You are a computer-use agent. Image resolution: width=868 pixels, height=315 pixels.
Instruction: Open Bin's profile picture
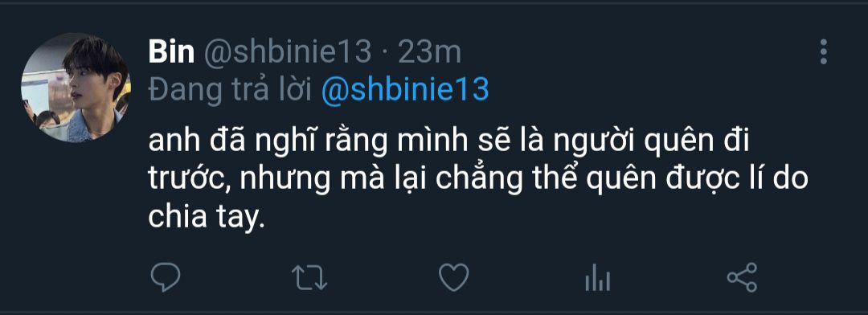(76, 87)
